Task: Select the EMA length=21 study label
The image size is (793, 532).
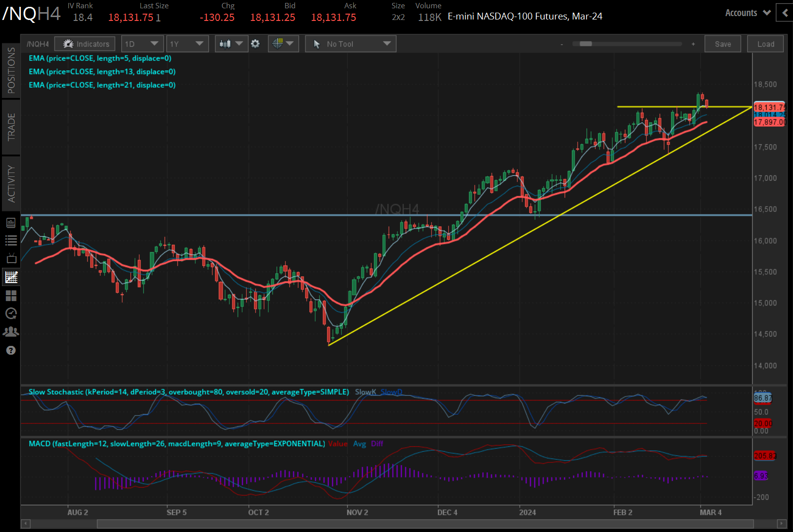Action: (x=102, y=85)
